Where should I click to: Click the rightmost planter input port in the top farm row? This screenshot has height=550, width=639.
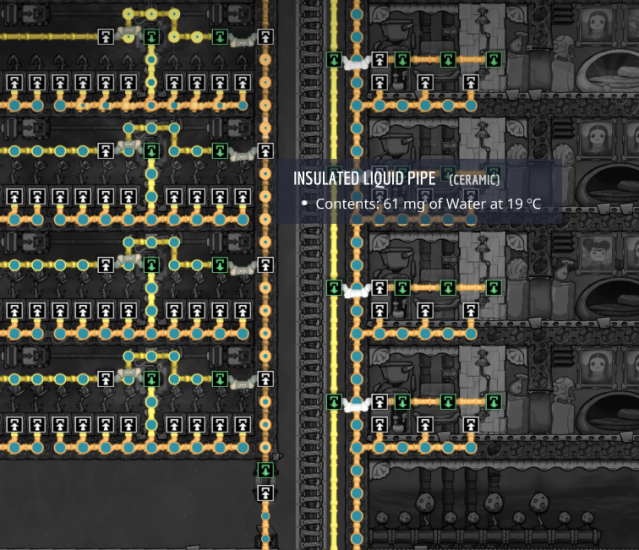[x=242, y=83]
